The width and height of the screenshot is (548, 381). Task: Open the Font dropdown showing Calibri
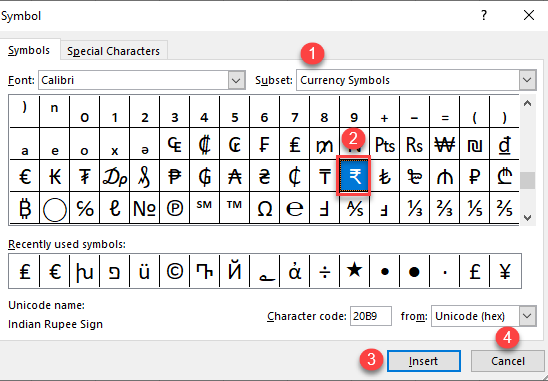click(x=142, y=80)
